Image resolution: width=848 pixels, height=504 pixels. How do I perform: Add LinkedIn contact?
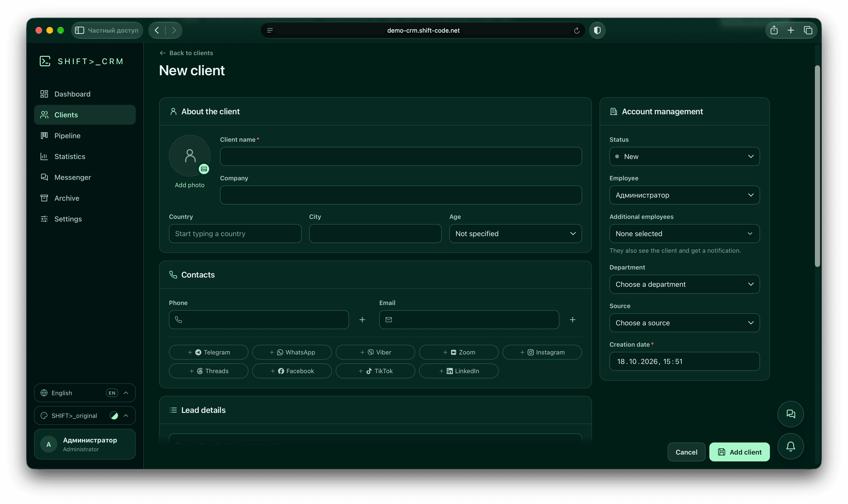(x=459, y=371)
